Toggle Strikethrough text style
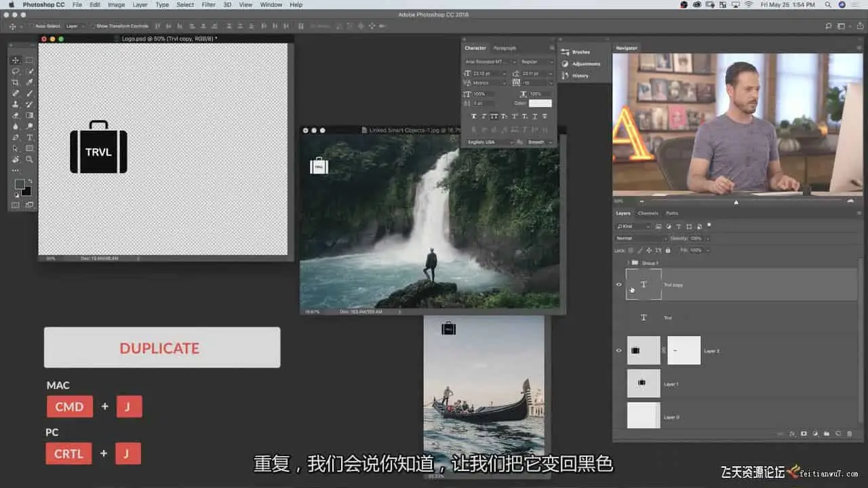 point(545,117)
